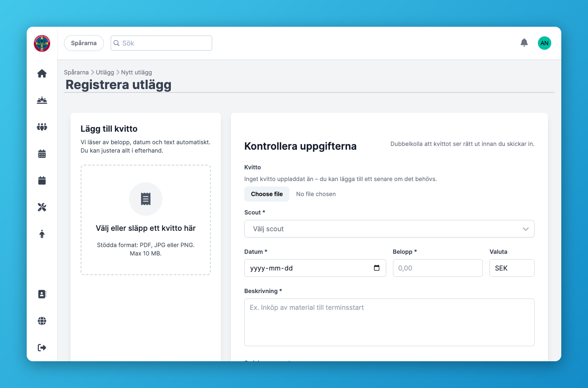588x388 pixels.
Task: Click the Choose file button
Action: tap(267, 194)
